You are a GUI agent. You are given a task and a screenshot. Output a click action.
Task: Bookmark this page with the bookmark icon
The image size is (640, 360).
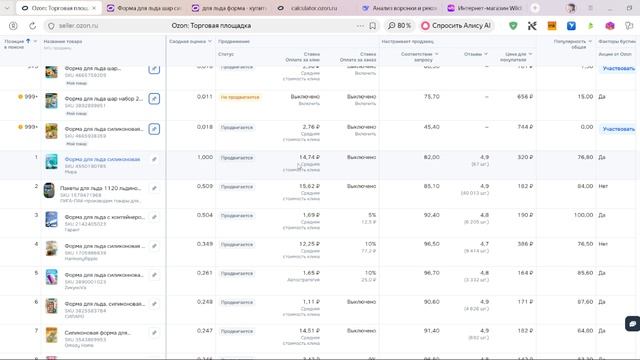click(373, 26)
